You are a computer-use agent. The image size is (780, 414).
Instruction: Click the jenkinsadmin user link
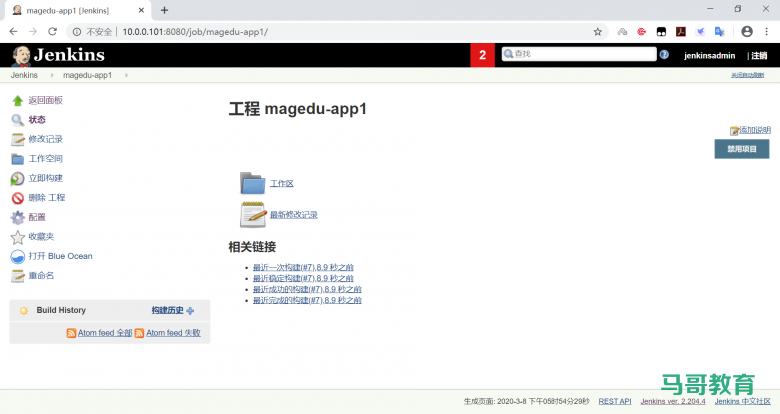(x=709, y=56)
